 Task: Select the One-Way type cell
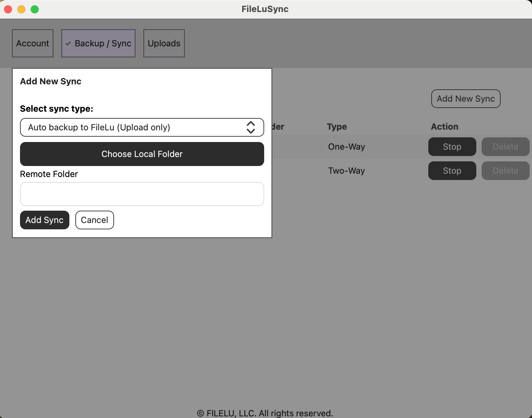(347, 147)
